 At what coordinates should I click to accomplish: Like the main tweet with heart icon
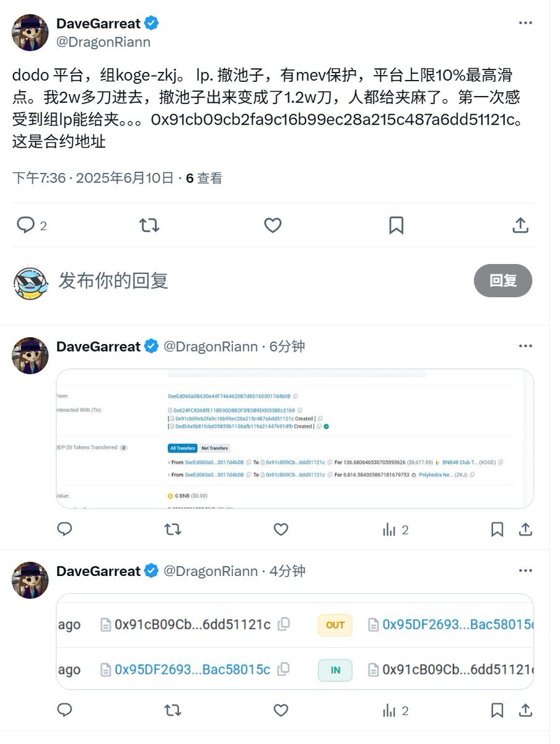pyautogui.click(x=273, y=225)
